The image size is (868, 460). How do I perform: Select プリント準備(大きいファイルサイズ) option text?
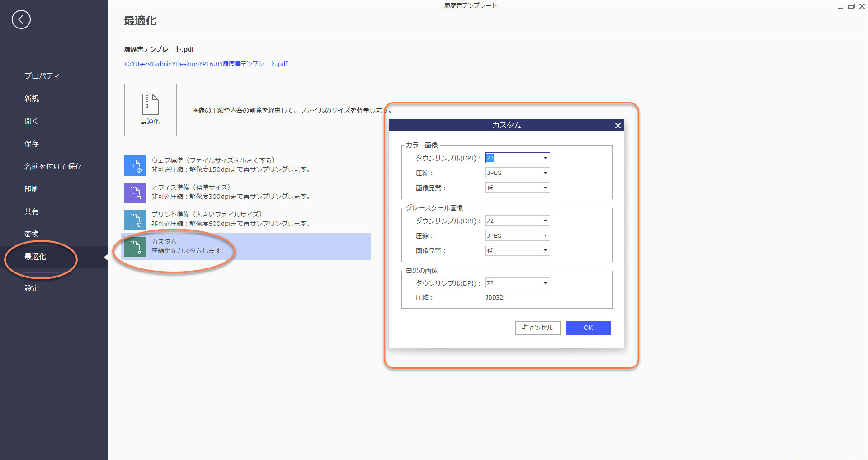coord(207,215)
